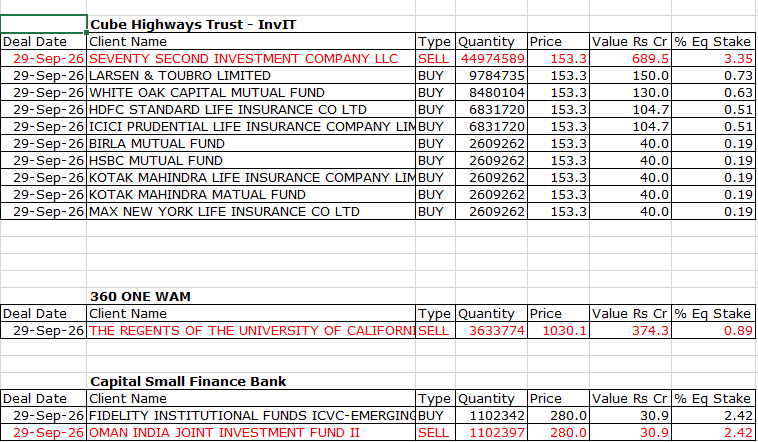Screen dimensions: 758x442
Task: Select stake 0.19 in Max New York row
Action: tap(714, 211)
